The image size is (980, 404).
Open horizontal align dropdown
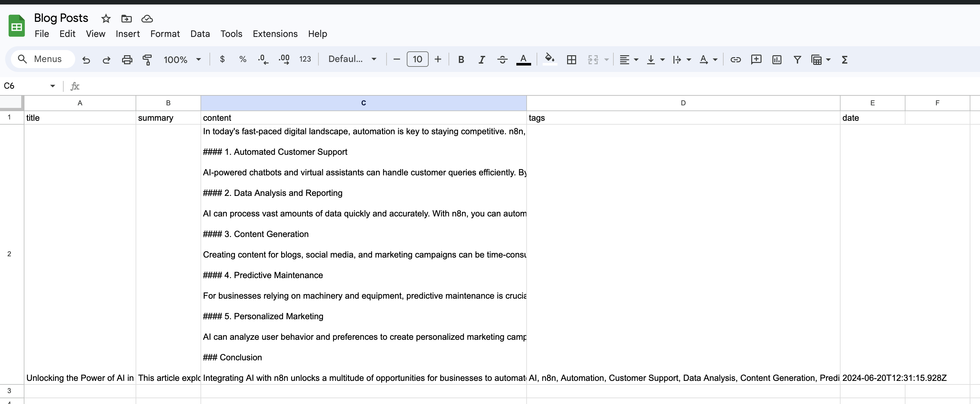click(x=629, y=59)
